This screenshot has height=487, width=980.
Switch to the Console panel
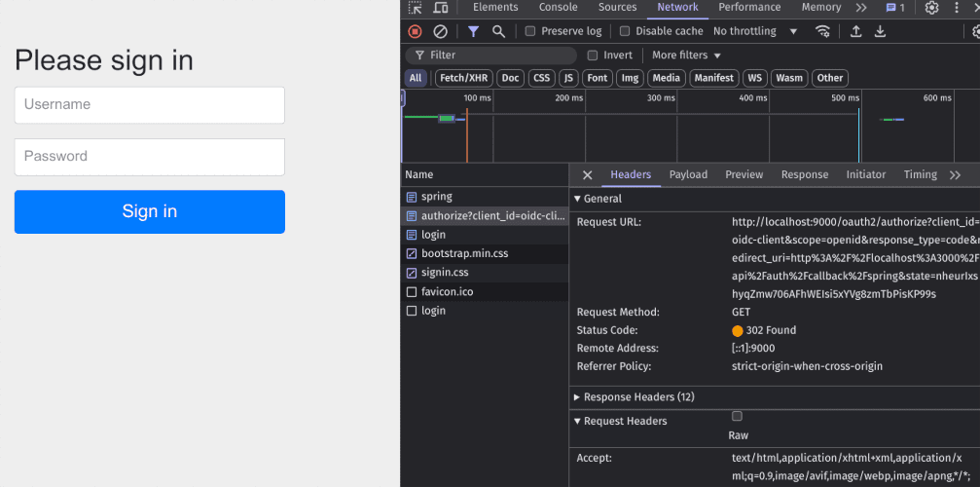[x=559, y=8]
